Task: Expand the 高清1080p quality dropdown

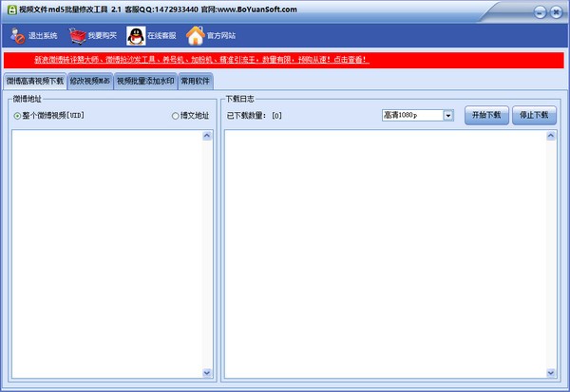Action: click(448, 116)
